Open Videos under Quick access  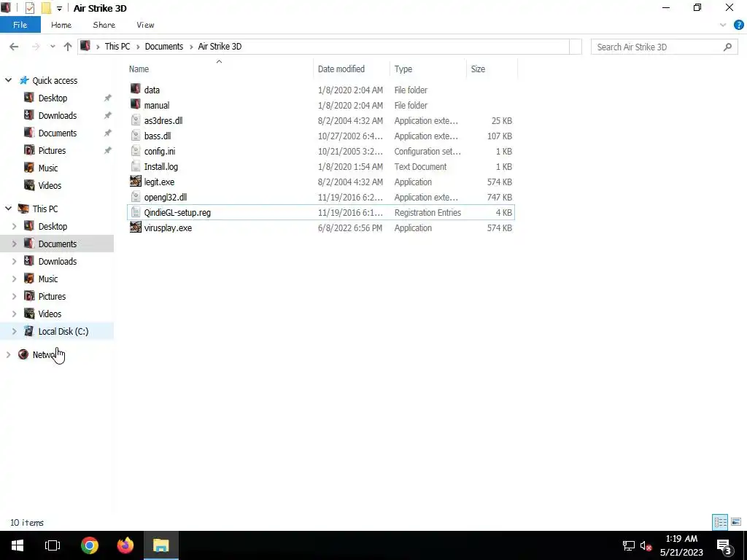50,186
